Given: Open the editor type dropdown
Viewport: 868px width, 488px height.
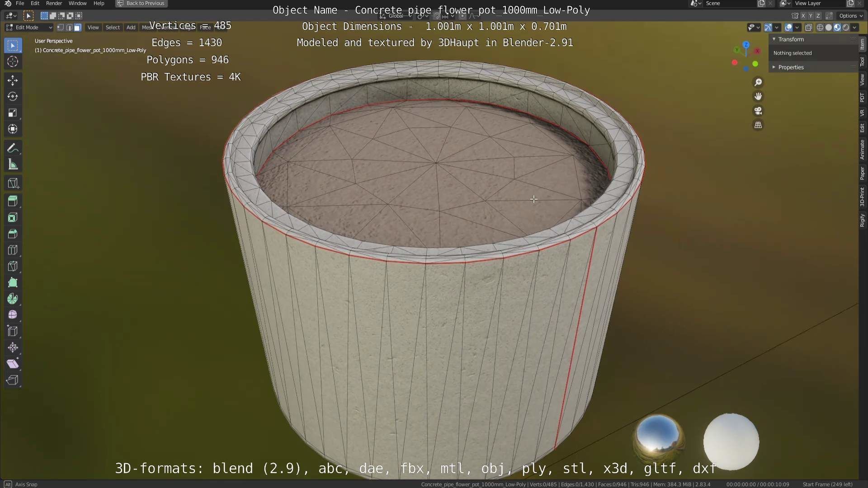Looking at the screenshot, I should pos(11,16).
